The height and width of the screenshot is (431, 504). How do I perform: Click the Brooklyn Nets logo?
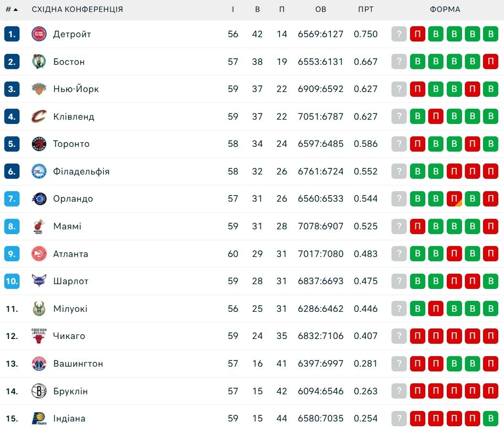point(39,391)
